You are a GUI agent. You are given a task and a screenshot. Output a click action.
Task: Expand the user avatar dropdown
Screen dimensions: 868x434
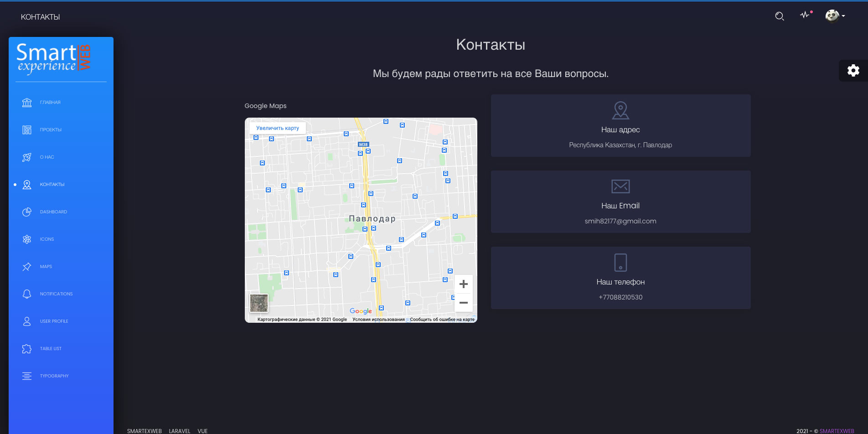click(835, 16)
